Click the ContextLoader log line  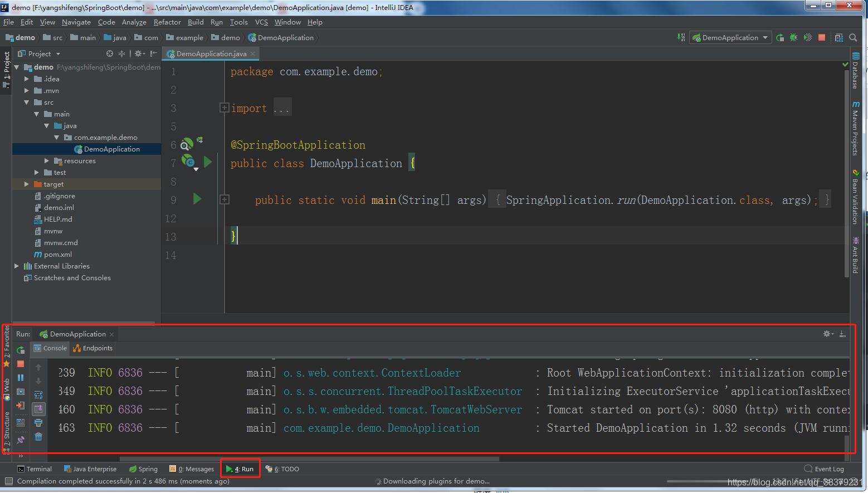tap(453, 373)
